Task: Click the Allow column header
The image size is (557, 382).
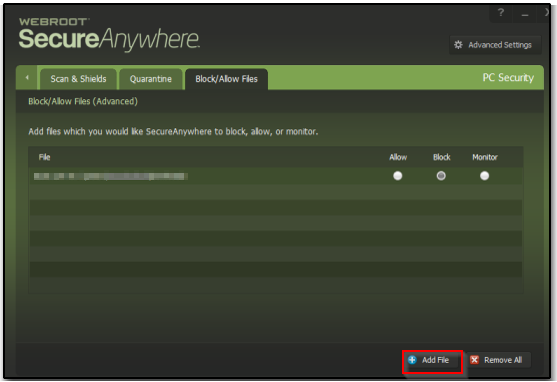Action: point(398,157)
